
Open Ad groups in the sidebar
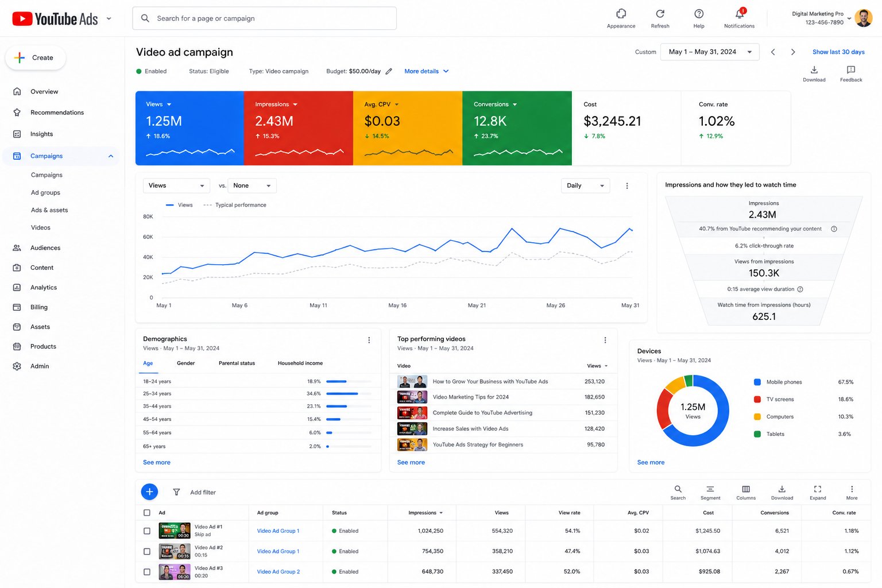[45, 193]
